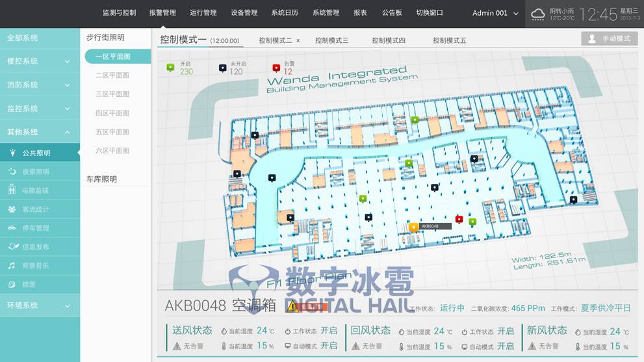Open the 报警管理 top menu
This screenshot has width=644, height=362.
coord(162,13)
